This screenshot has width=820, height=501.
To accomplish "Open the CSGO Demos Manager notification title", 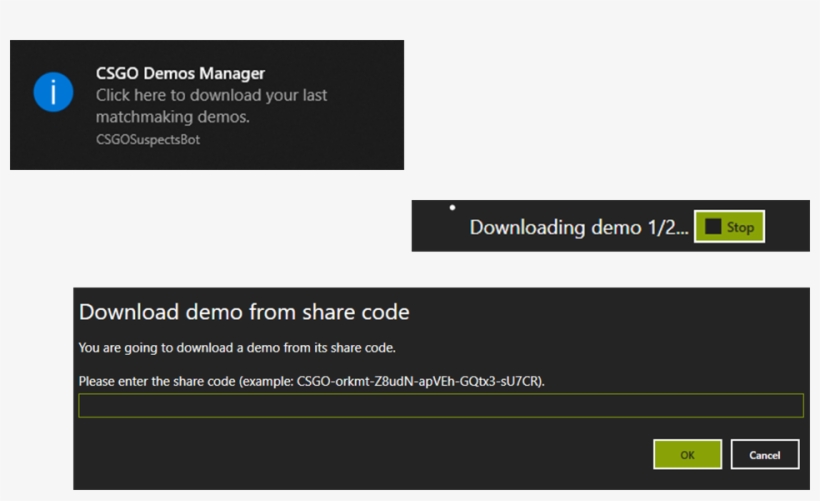I will [x=180, y=73].
